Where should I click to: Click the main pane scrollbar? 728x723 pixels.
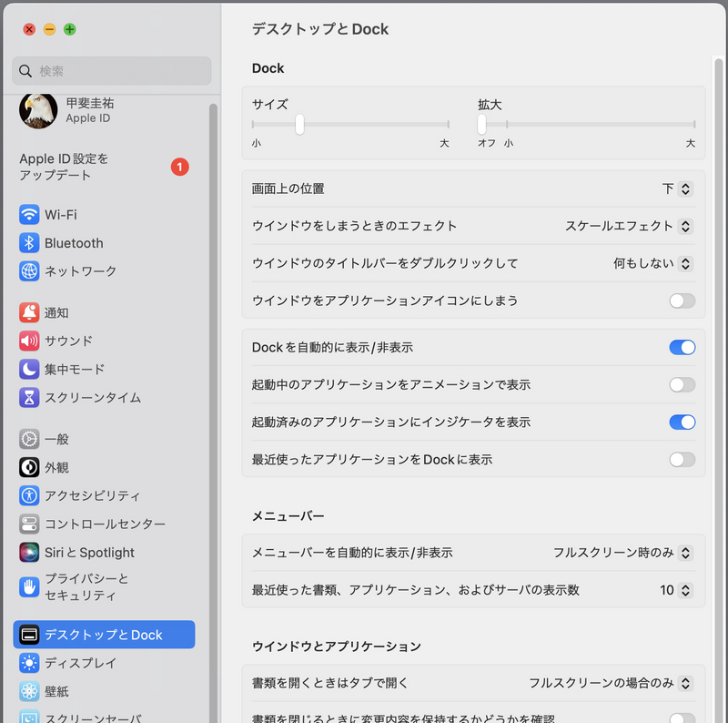pyautogui.click(x=718, y=391)
